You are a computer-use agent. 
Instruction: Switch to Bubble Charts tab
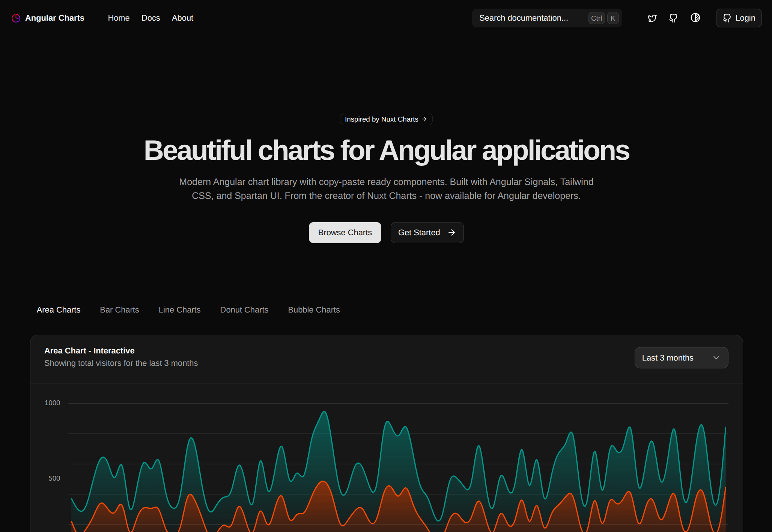314,310
